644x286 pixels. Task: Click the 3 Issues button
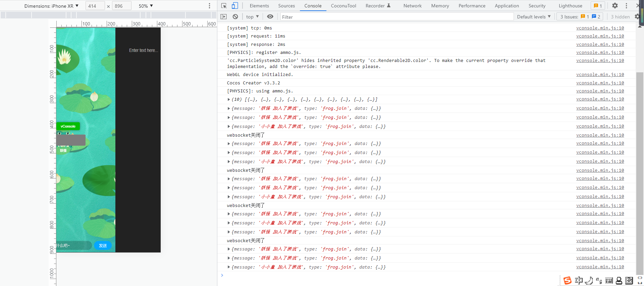580,17
